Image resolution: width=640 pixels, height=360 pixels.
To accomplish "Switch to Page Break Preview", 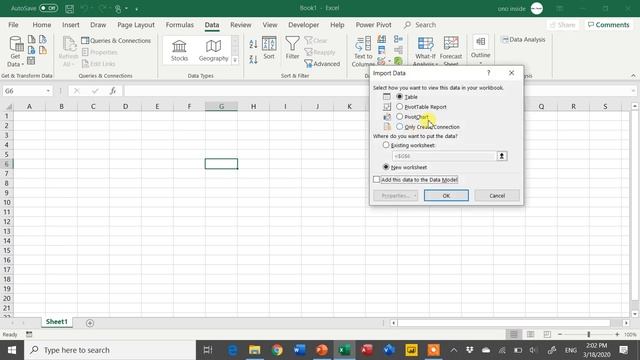I will (x=547, y=334).
